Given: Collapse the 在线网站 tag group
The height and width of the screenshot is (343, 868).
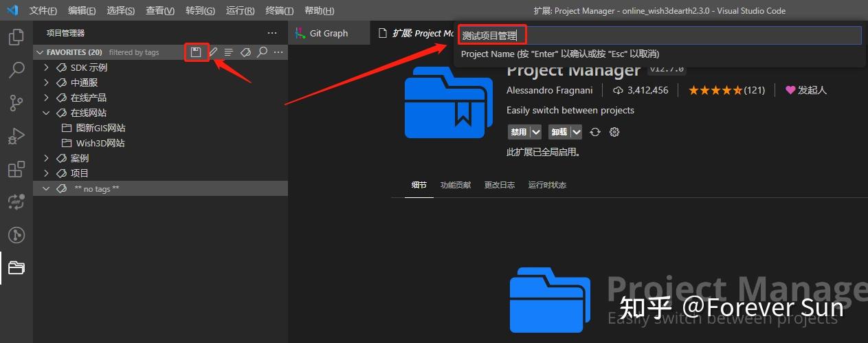Looking at the screenshot, I should click(x=46, y=113).
